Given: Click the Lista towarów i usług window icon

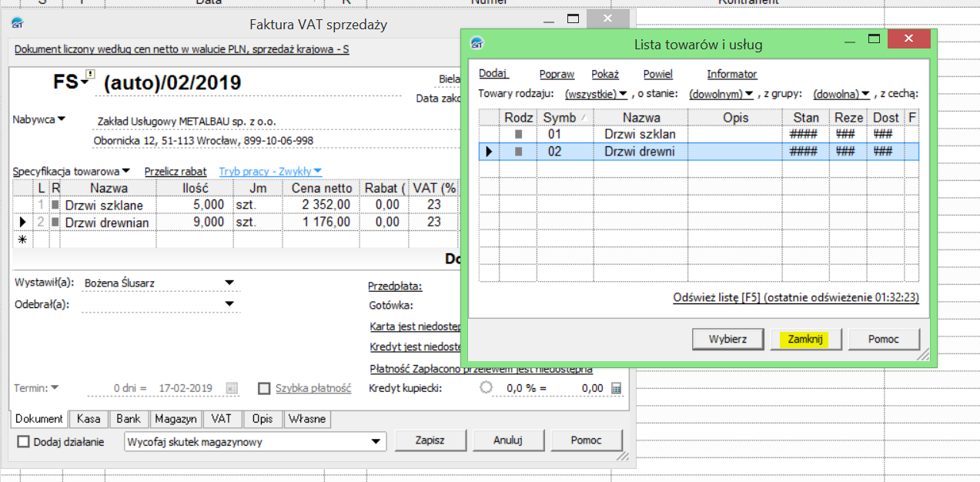Looking at the screenshot, I should click(478, 44).
